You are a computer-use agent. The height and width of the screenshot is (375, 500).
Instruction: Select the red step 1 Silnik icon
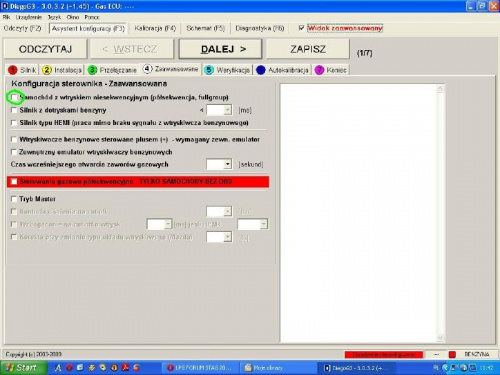[x=13, y=70]
